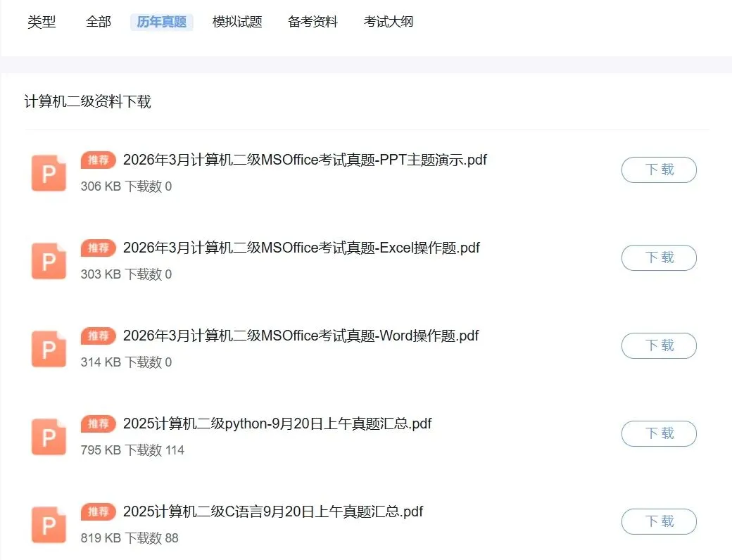Image resolution: width=732 pixels, height=560 pixels.
Task: Click the PDF icon for PPT主题演示 file
Action: (x=48, y=172)
